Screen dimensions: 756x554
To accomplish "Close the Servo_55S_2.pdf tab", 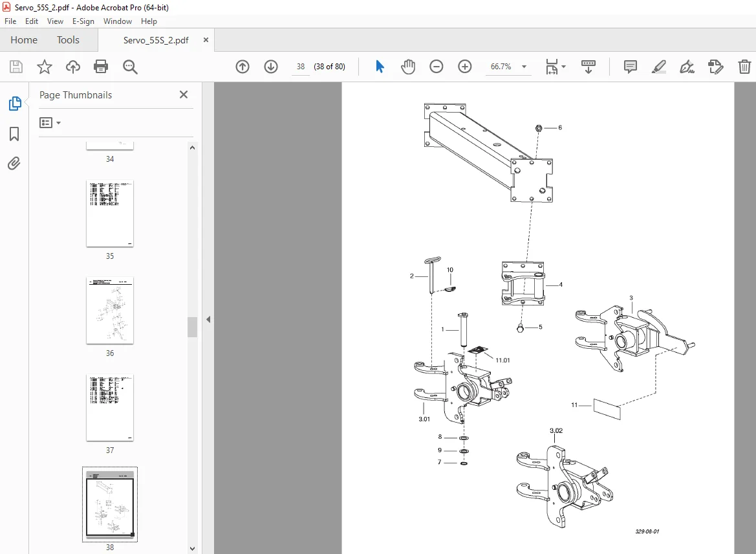I will [x=206, y=40].
